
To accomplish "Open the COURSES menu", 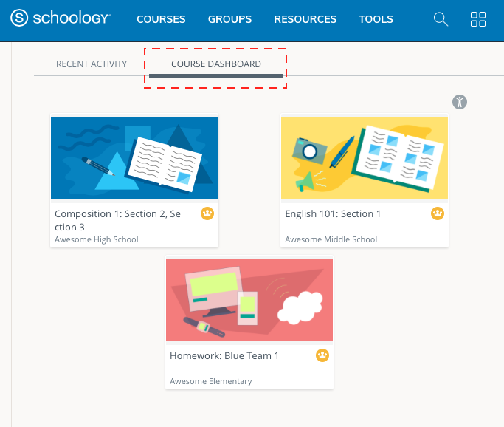I will coord(161,19).
